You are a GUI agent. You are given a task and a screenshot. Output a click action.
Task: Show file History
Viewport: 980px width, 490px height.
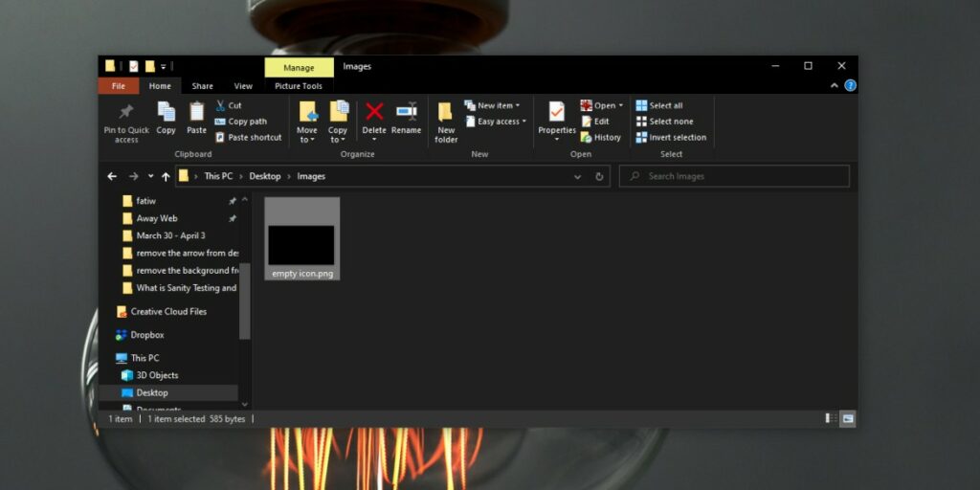click(x=601, y=137)
